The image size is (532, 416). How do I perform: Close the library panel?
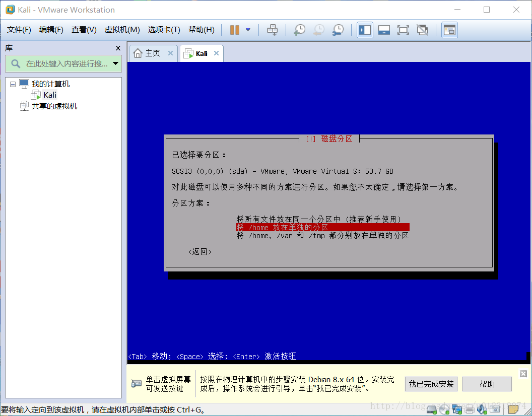(118, 48)
